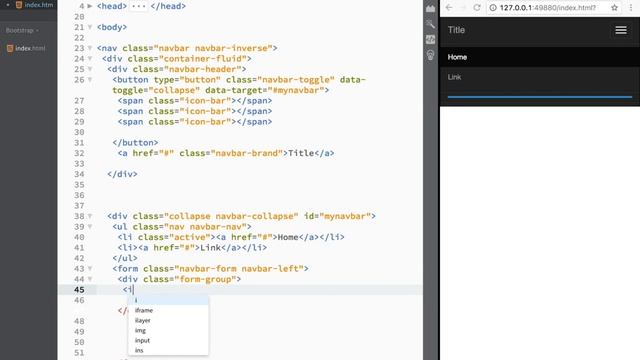The height and width of the screenshot is (360, 640).
Task: Click the browser address bar URL
Action: 548,7
